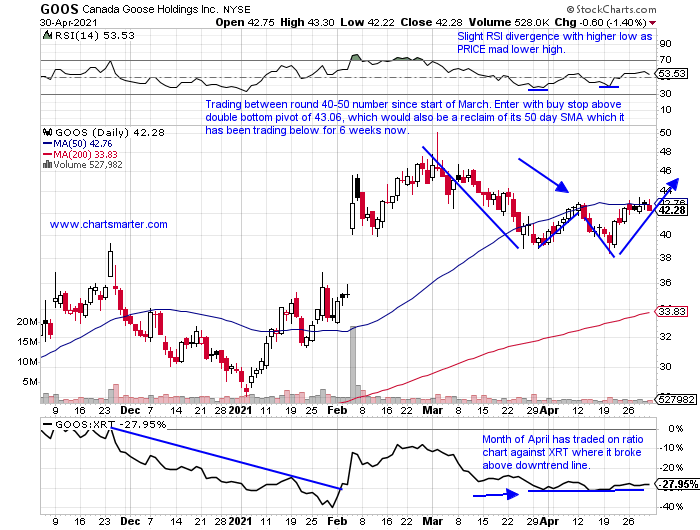
Task: Click the RSI 53.53 axis value tag
Action: [672, 73]
